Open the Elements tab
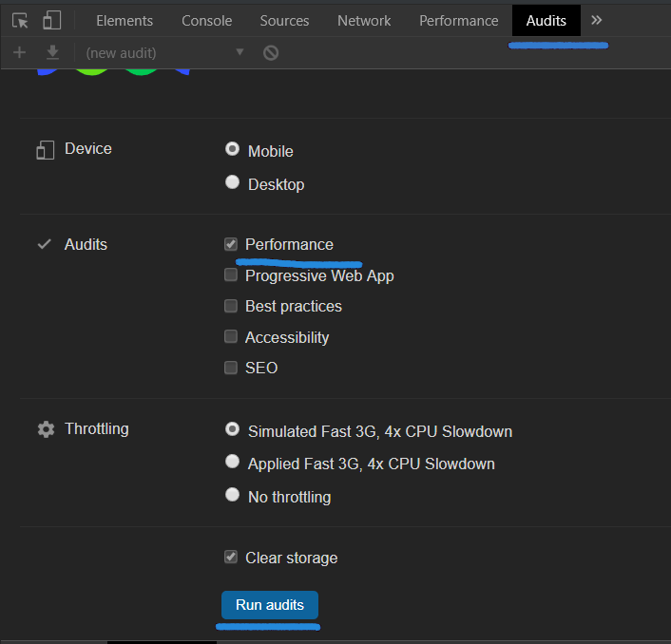Image resolution: width=671 pixels, height=644 pixels. (x=125, y=21)
